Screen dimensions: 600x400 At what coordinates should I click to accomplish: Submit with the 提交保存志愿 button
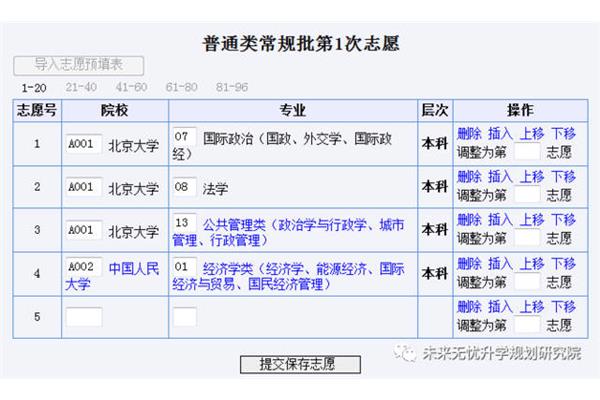click(300, 364)
